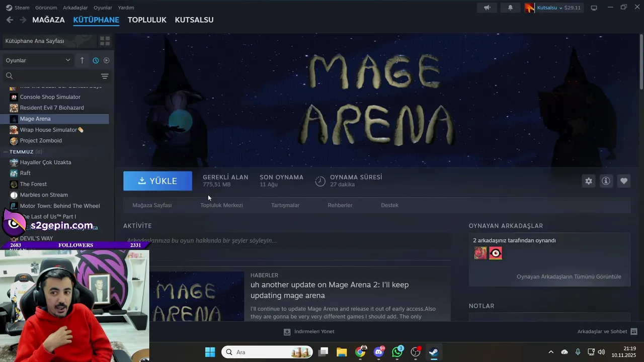Go to the TOPLULUK tab
This screenshot has width=644, height=362.
(x=147, y=20)
